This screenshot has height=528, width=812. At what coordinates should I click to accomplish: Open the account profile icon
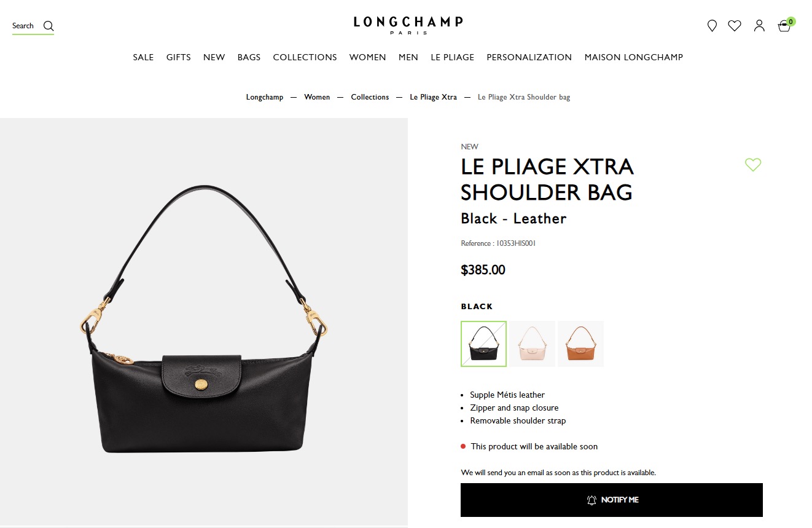pos(759,26)
